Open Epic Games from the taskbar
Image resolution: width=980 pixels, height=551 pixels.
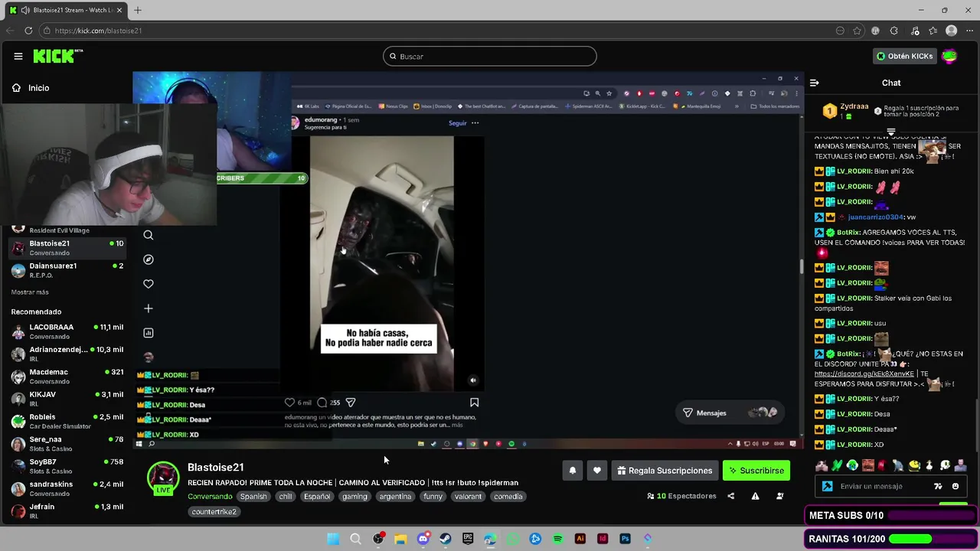[468, 539]
